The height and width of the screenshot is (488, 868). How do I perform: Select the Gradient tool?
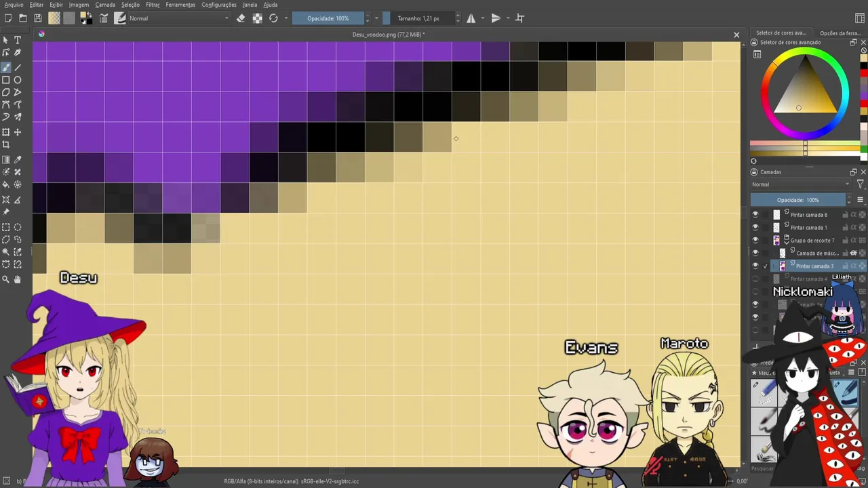click(6, 160)
